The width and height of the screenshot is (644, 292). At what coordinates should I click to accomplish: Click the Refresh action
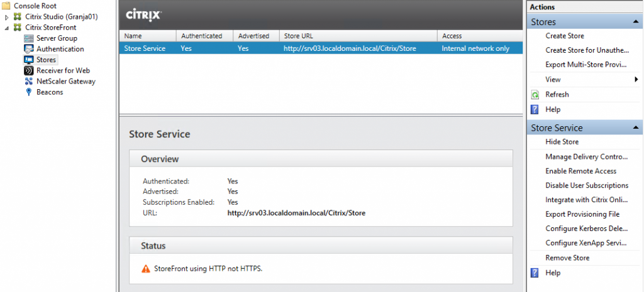point(557,95)
